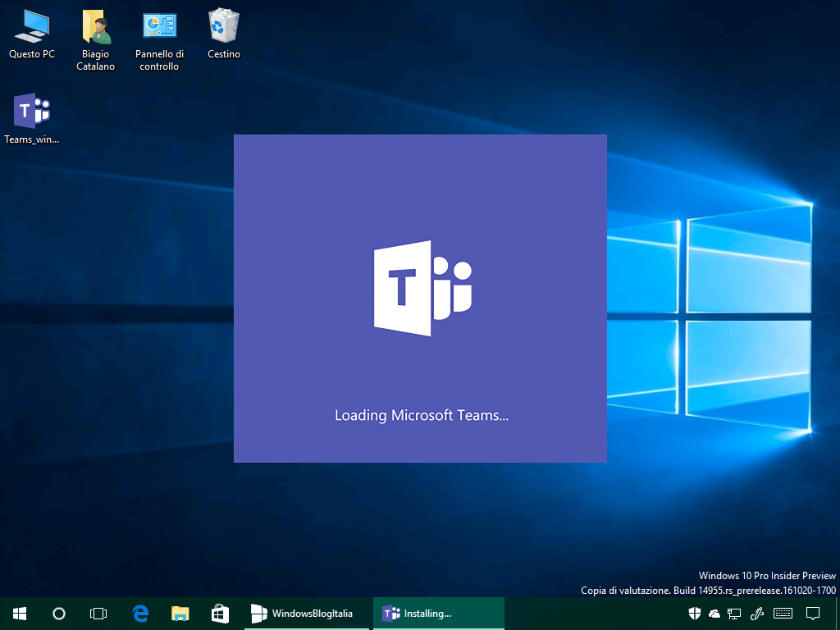This screenshot has height=630, width=840.
Task: Click the Loading Microsoft Teams text
Action: tap(422, 416)
